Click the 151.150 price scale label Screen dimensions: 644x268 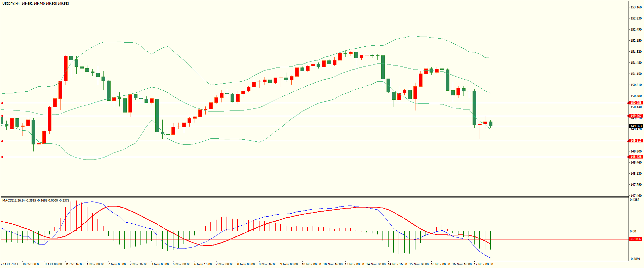tap(636, 74)
